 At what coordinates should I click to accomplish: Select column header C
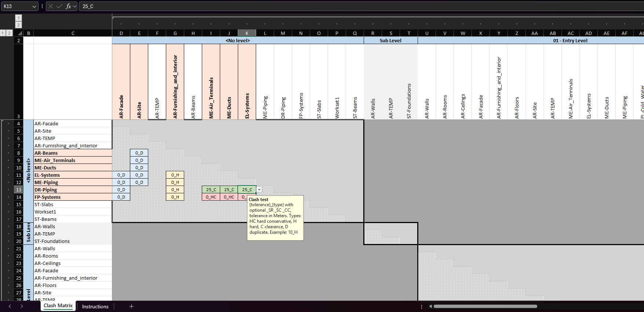point(73,33)
